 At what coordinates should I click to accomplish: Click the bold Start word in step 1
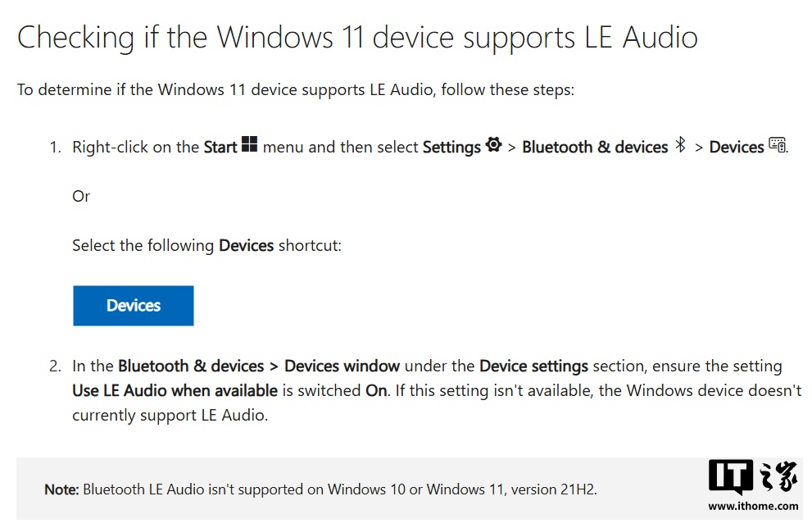pyautogui.click(x=220, y=148)
